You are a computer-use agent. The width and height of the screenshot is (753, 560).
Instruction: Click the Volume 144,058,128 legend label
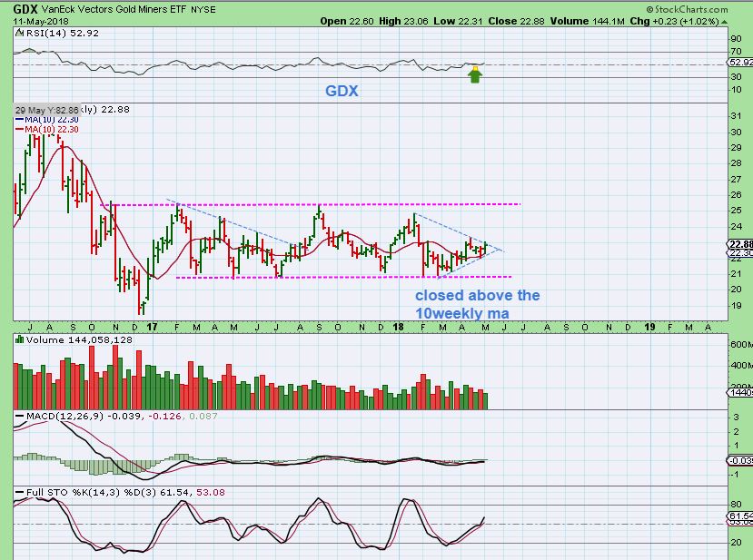pos(79,339)
